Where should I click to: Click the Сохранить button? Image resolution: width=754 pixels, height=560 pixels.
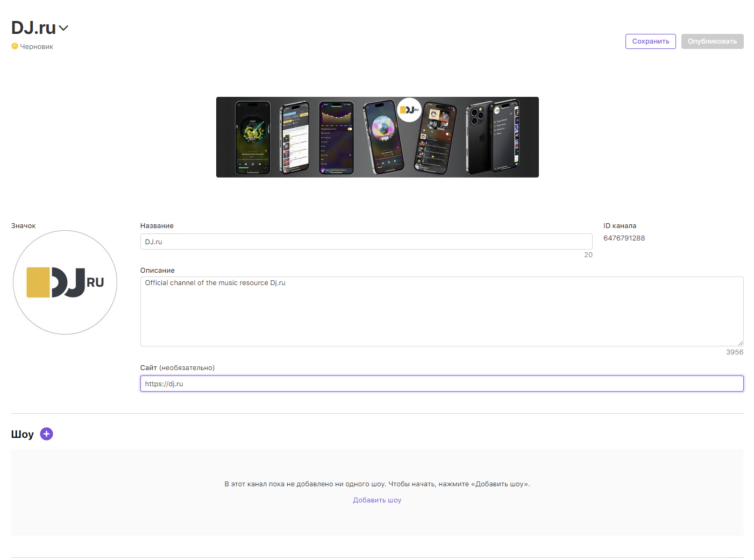[650, 41]
